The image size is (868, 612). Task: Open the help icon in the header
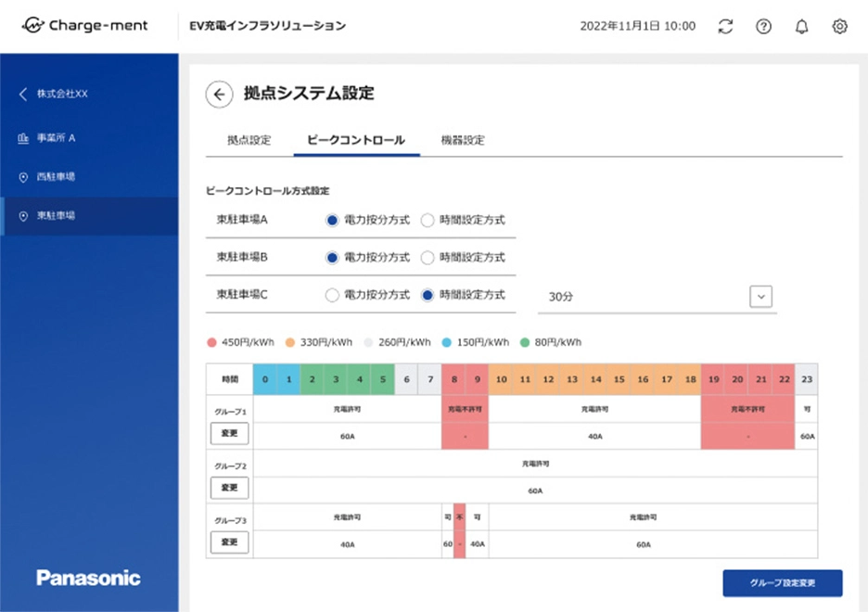pos(763,26)
